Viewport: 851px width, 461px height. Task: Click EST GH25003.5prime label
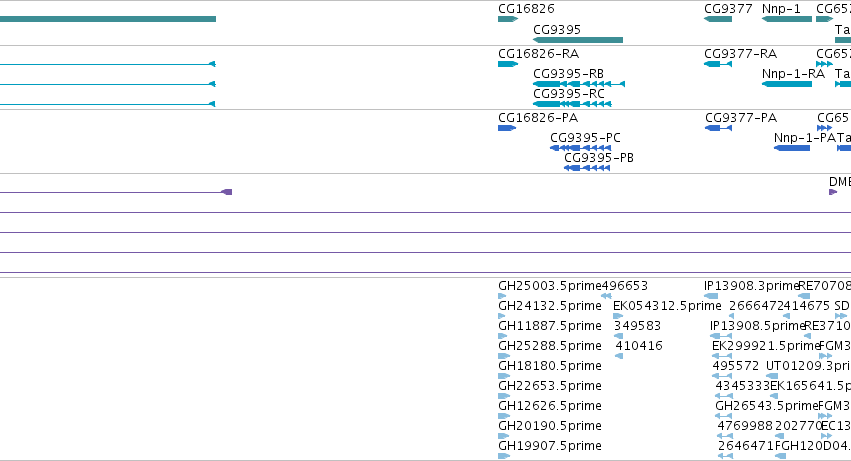point(550,286)
